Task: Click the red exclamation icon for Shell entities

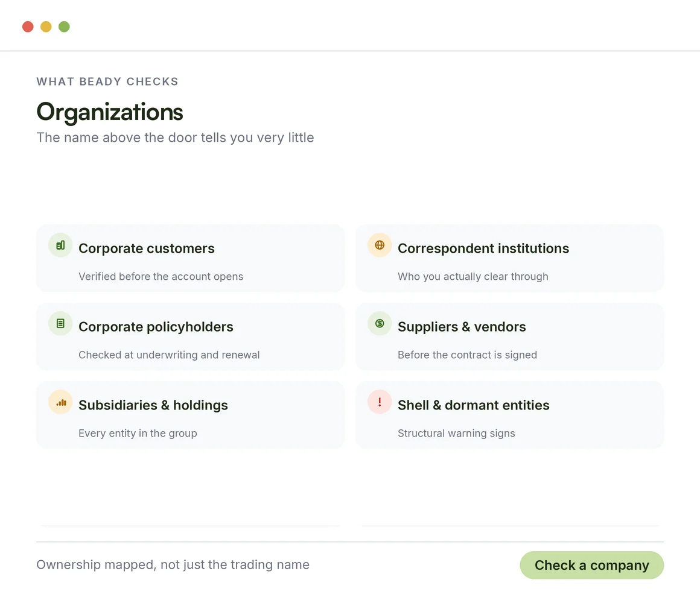Action: 380,402
